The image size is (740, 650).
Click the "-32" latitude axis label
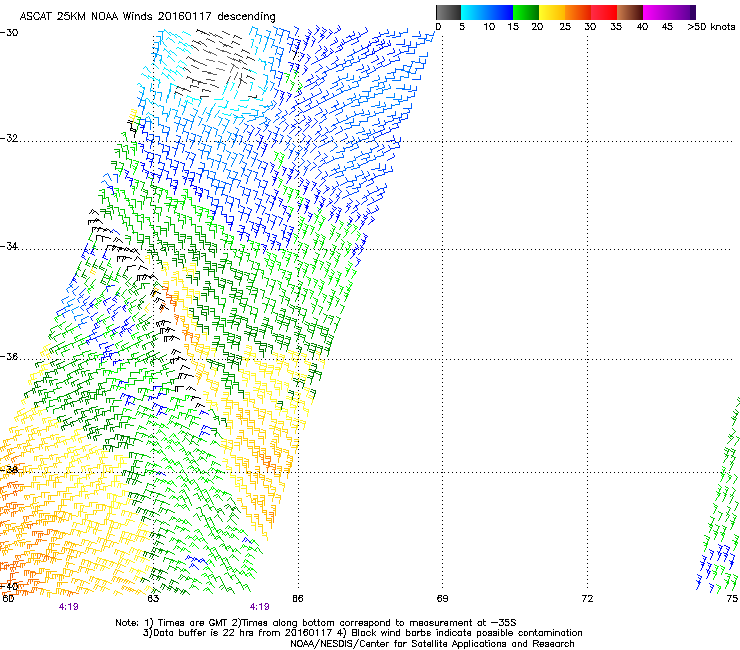(x=9, y=138)
